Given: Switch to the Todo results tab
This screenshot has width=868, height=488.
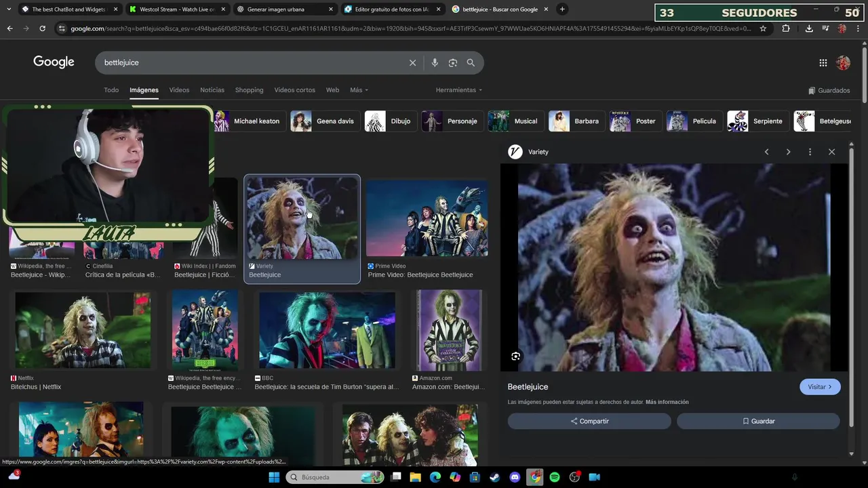Looking at the screenshot, I should pyautogui.click(x=111, y=90).
